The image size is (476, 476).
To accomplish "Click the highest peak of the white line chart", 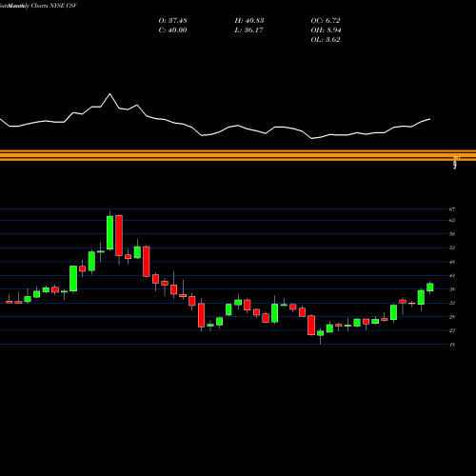I will 110,94.
